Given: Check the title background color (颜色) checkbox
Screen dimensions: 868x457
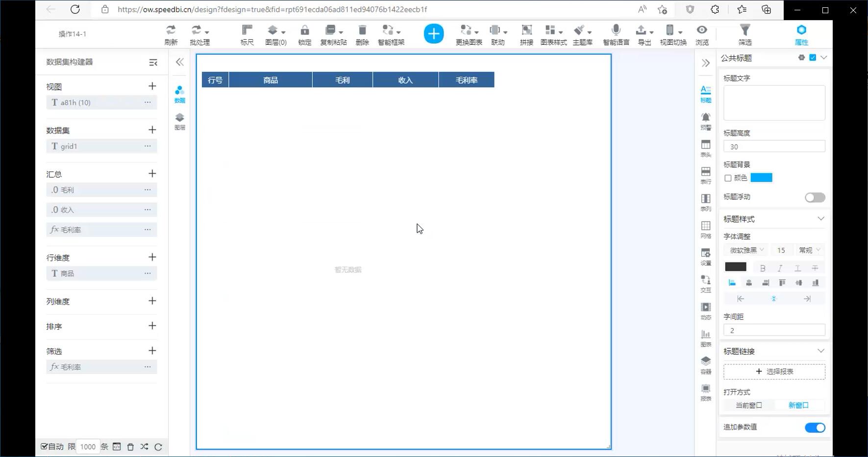Looking at the screenshot, I should 728,178.
